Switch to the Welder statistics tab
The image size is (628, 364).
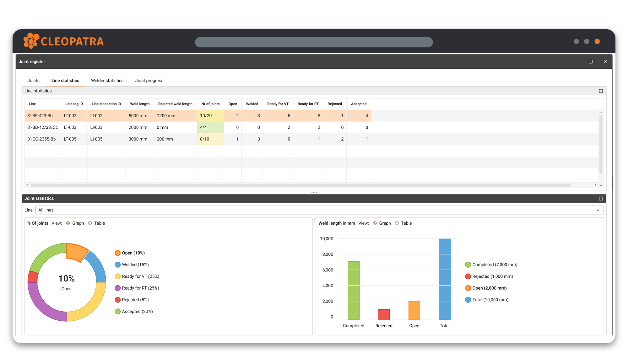click(x=107, y=81)
